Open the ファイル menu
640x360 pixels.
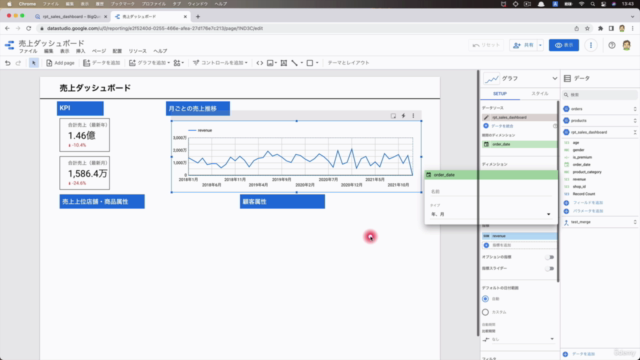coord(28,51)
